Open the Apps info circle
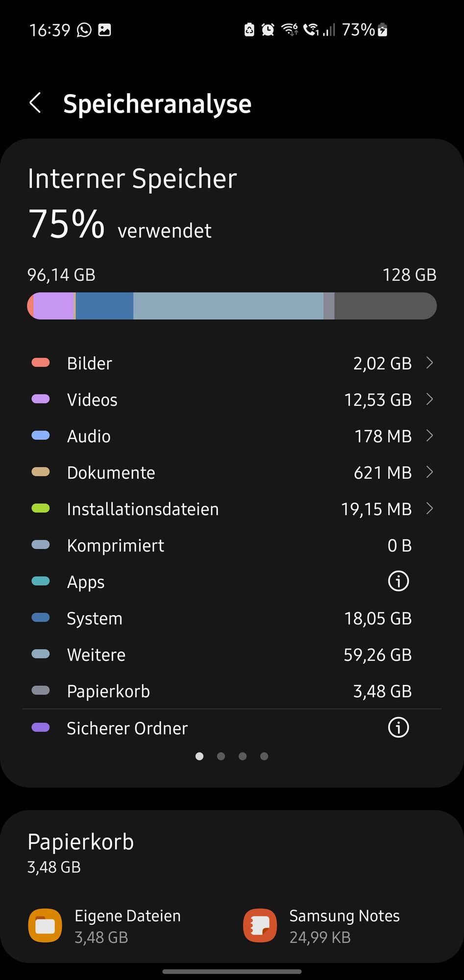 click(398, 581)
